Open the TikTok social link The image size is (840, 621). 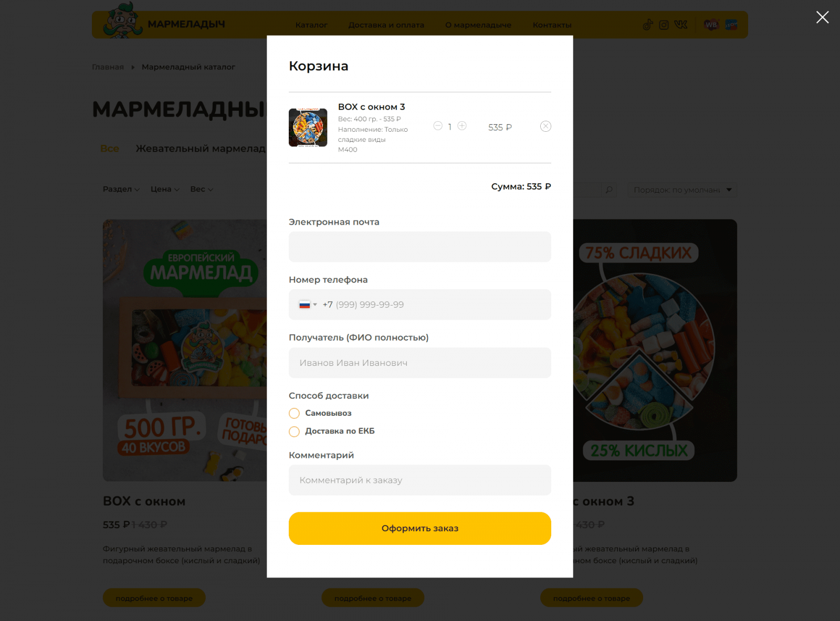(x=648, y=25)
